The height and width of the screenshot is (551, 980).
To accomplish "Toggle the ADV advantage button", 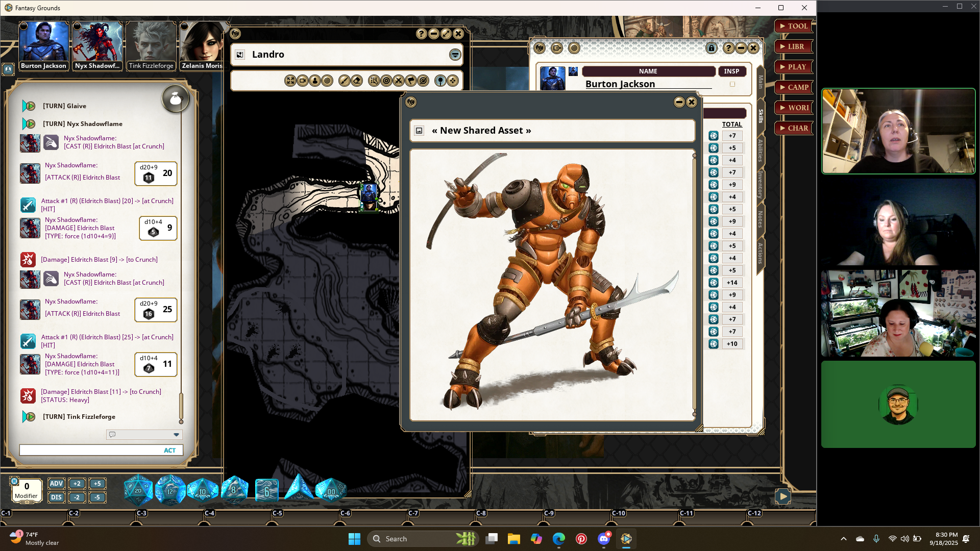I will point(56,484).
